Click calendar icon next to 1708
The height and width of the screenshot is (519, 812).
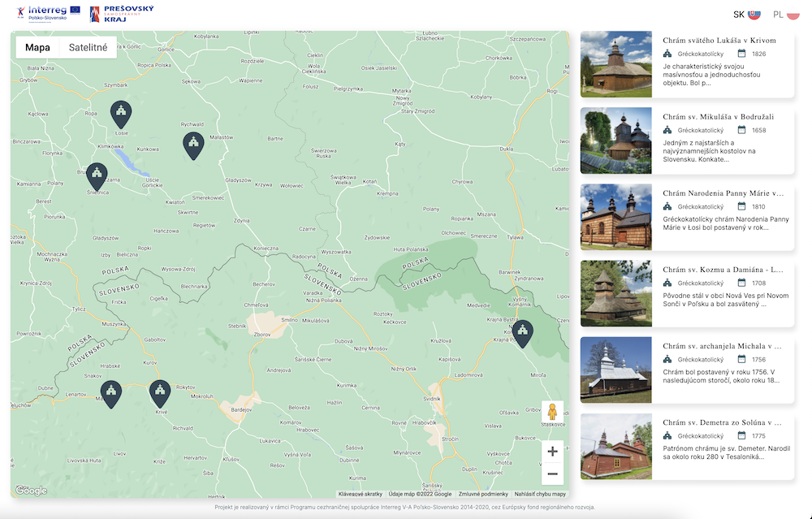(741, 283)
